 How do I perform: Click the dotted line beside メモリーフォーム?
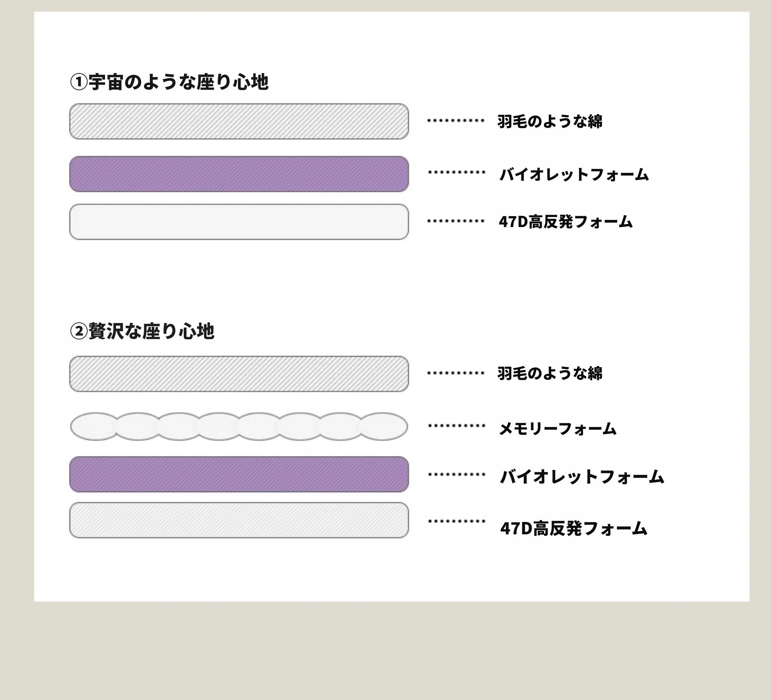coord(457,425)
